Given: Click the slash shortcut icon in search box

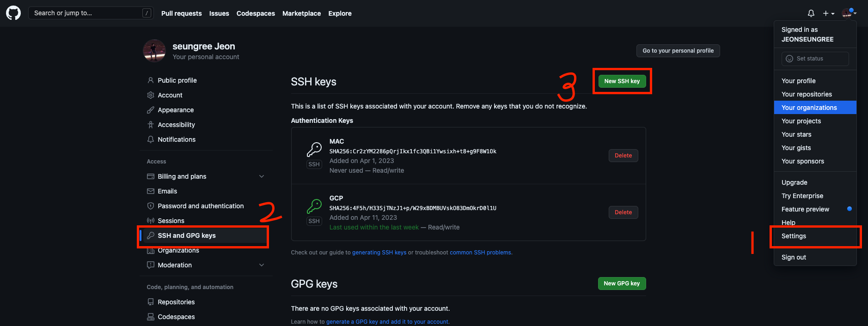Looking at the screenshot, I should click(x=147, y=13).
